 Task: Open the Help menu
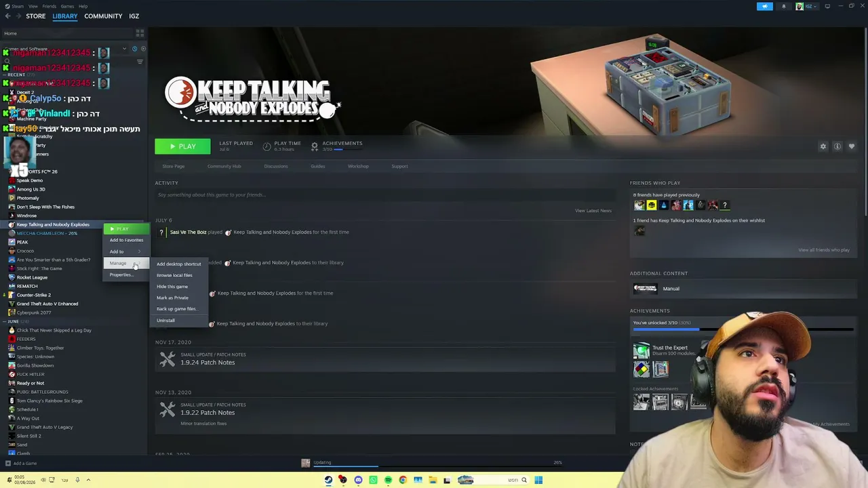(x=83, y=6)
